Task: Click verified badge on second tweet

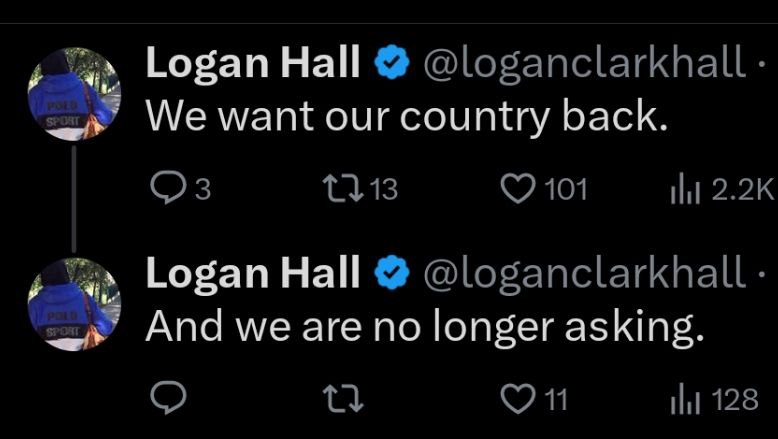Action: 392,272
